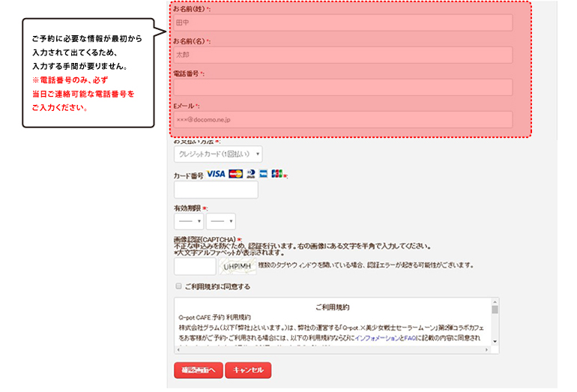The width and height of the screenshot is (577, 392).
Task: Check the ご利用規約に同意する checkbox
Action: coord(178,286)
